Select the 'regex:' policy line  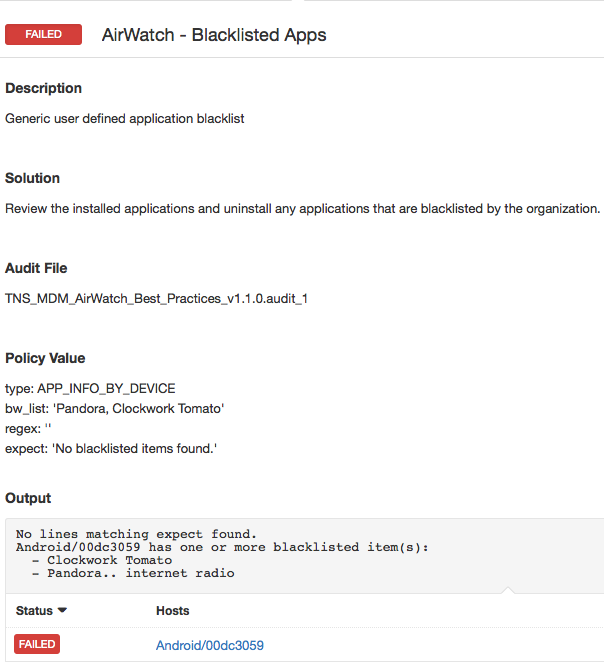coord(28,429)
